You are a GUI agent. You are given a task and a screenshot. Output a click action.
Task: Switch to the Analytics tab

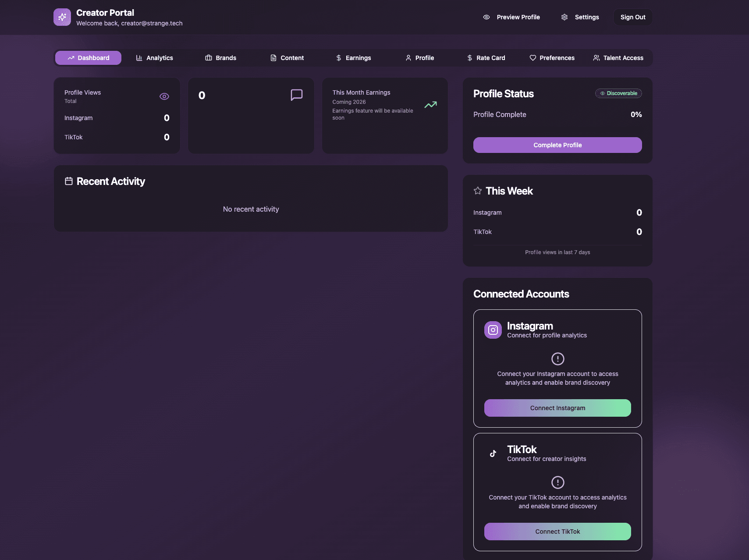(154, 57)
